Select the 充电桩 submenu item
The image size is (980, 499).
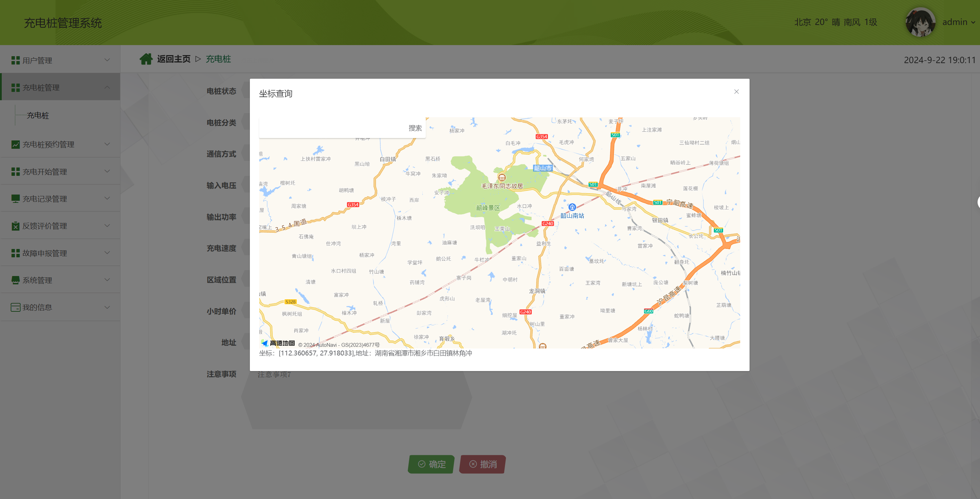[38, 115]
